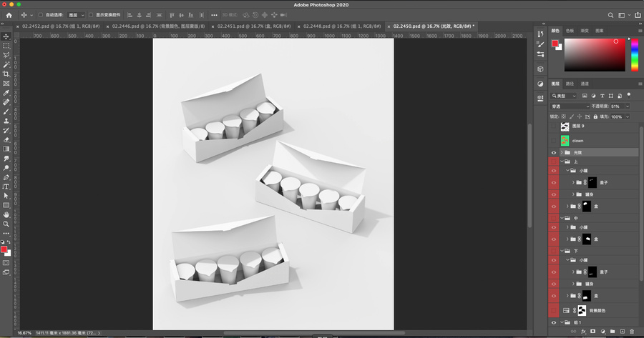The image size is (644, 338).
Task: Select the Polygonal Lasso tool
Action: pyautogui.click(x=6, y=55)
